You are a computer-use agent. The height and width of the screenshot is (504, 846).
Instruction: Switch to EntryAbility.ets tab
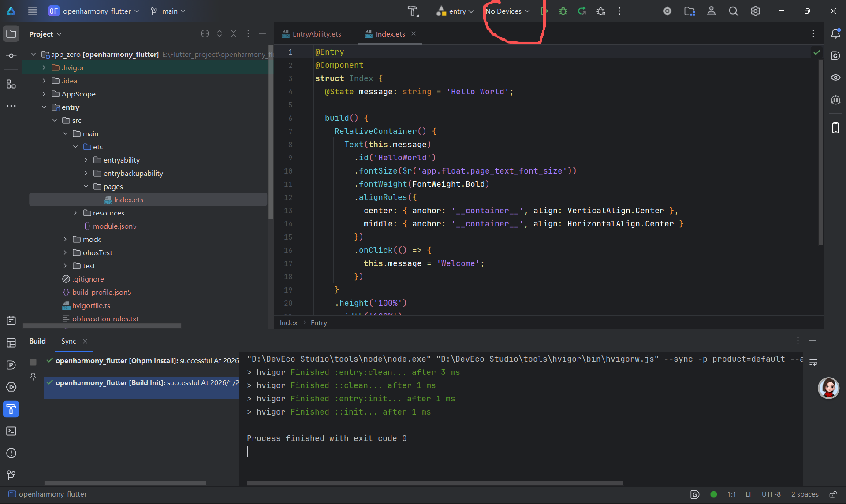312,34
